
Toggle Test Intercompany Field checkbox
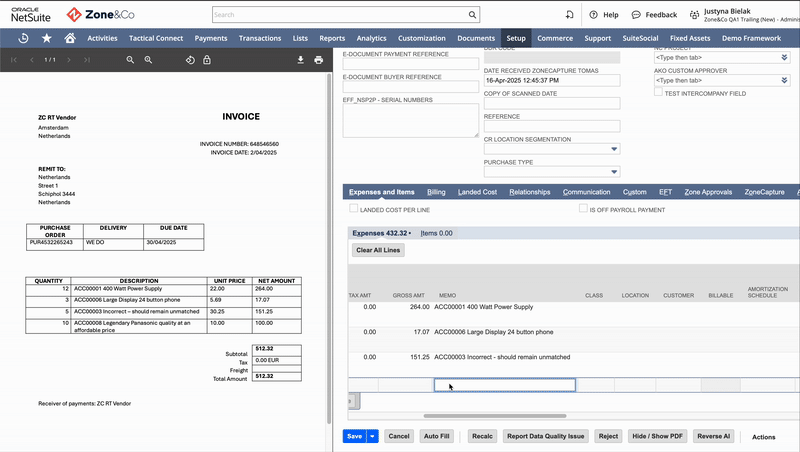(x=658, y=92)
